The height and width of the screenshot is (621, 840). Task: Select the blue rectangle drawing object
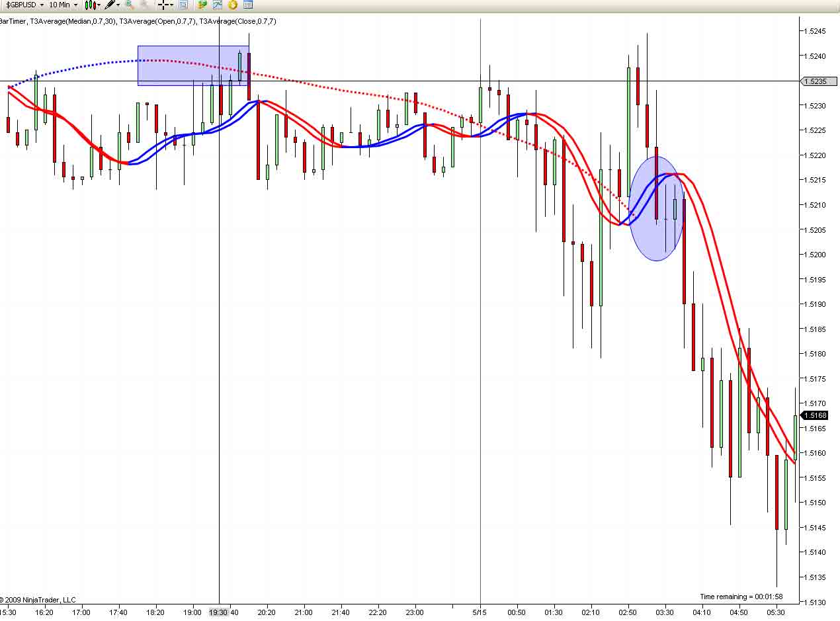click(x=193, y=65)
